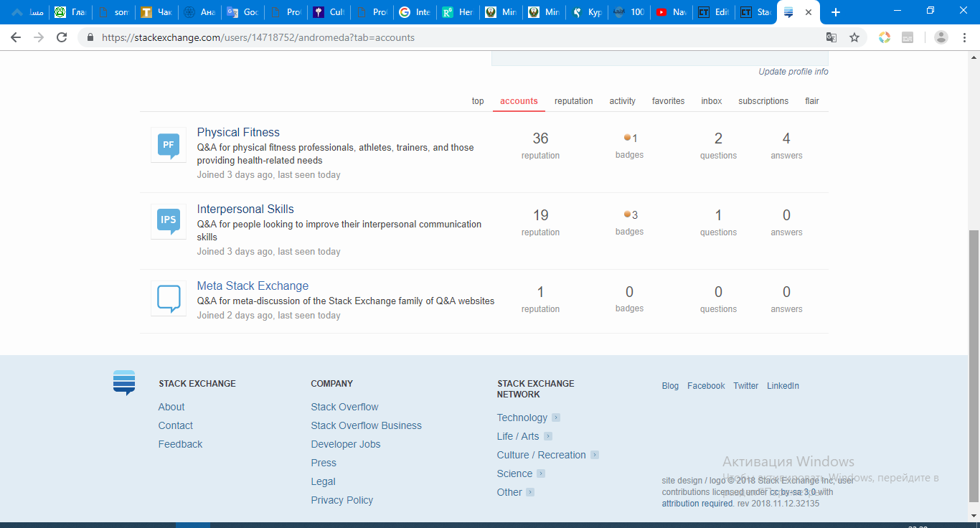This screenshot has width=980, height=528.
Task: Close the active Stack Exchange tab
Action: click(x=809, y=12)
